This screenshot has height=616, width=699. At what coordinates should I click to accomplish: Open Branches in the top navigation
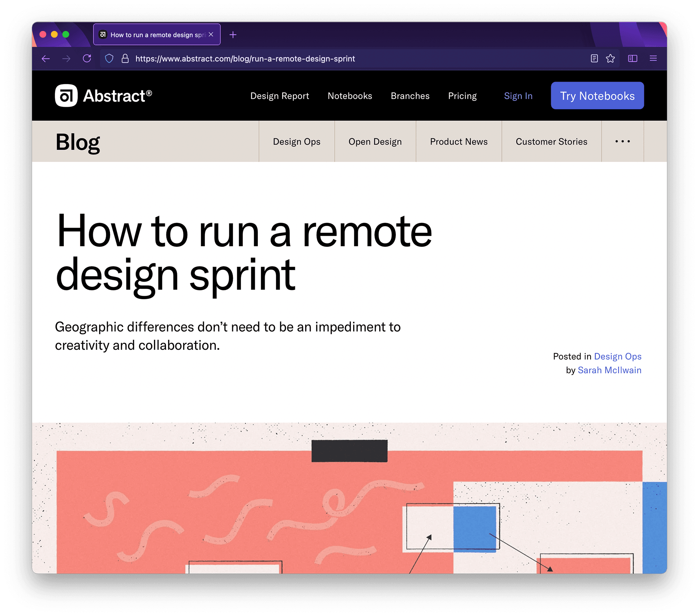coord(410,96)
